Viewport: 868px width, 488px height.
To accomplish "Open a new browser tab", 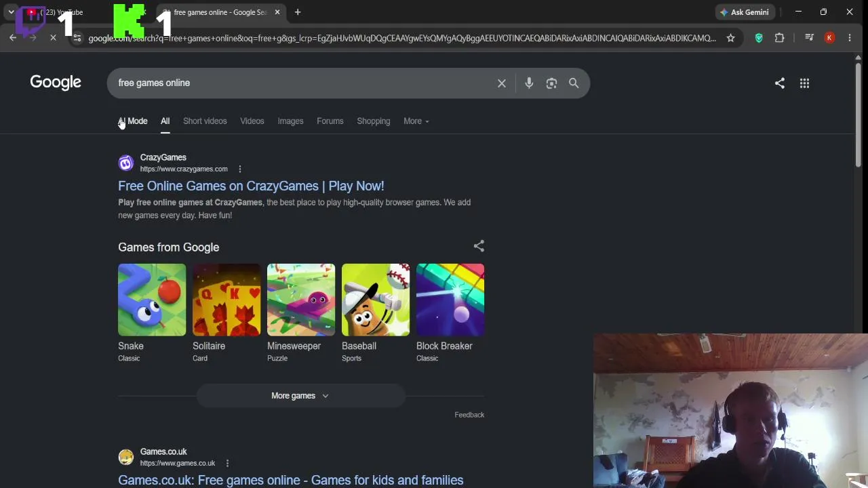I will tap(298, 12).
